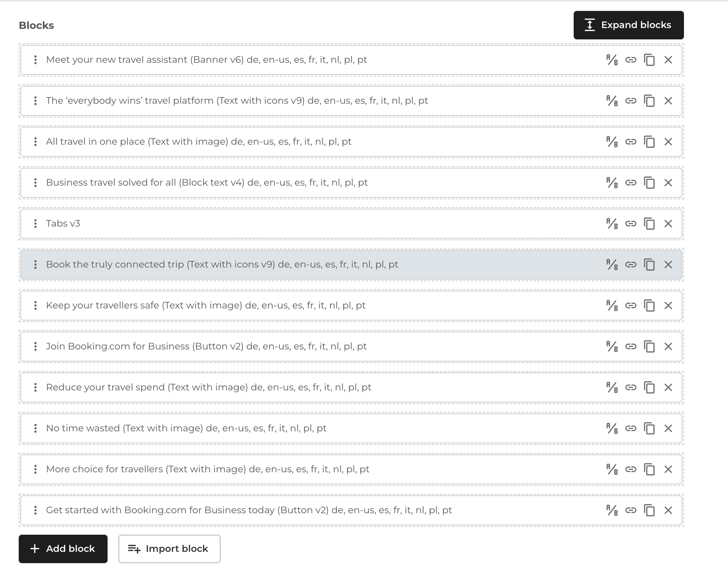Expand all blocks

pos(628,25)
